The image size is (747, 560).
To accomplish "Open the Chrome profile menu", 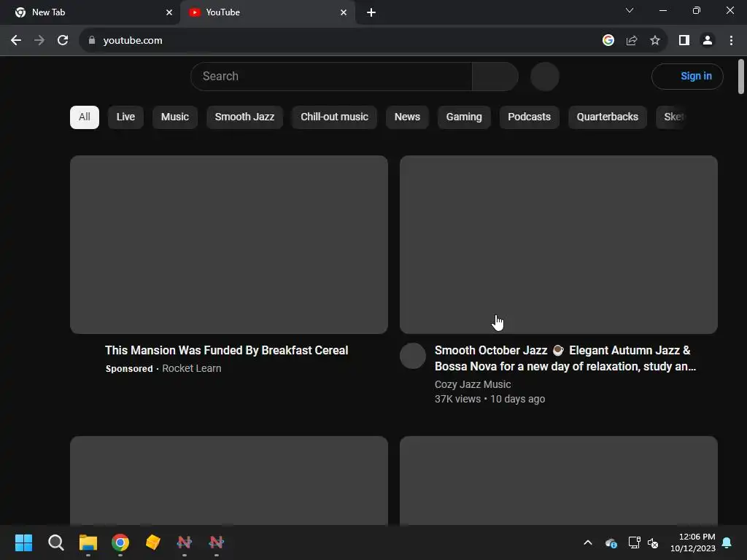I will coord(708,41).
